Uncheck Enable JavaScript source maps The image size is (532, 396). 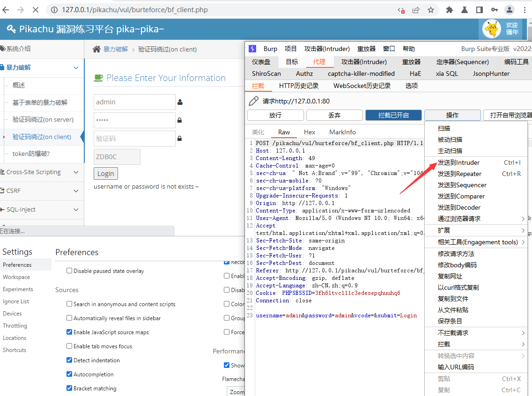point(69,332)
